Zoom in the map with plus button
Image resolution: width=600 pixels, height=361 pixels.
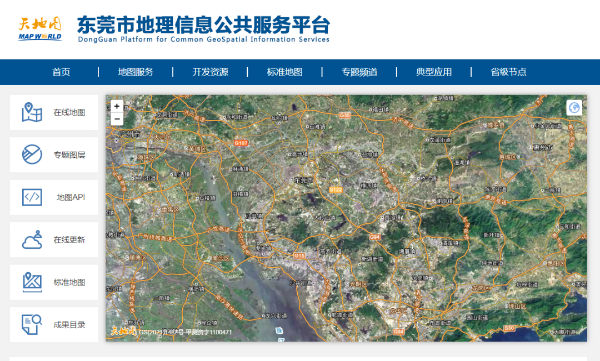tap(117, 106)
